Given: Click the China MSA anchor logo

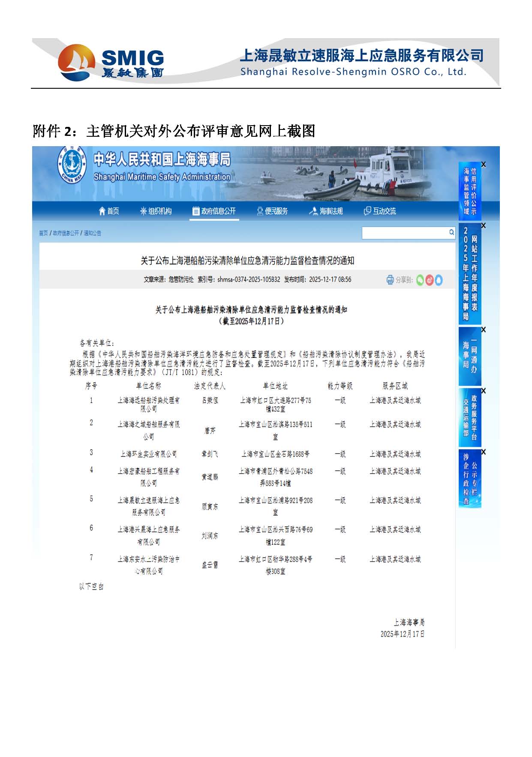Looking at the screenshot, I should [72, 166].
